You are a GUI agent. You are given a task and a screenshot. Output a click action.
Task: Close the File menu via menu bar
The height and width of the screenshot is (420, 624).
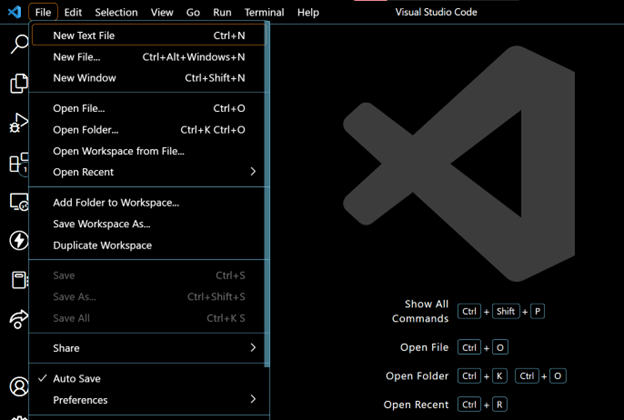click(43, 12)
